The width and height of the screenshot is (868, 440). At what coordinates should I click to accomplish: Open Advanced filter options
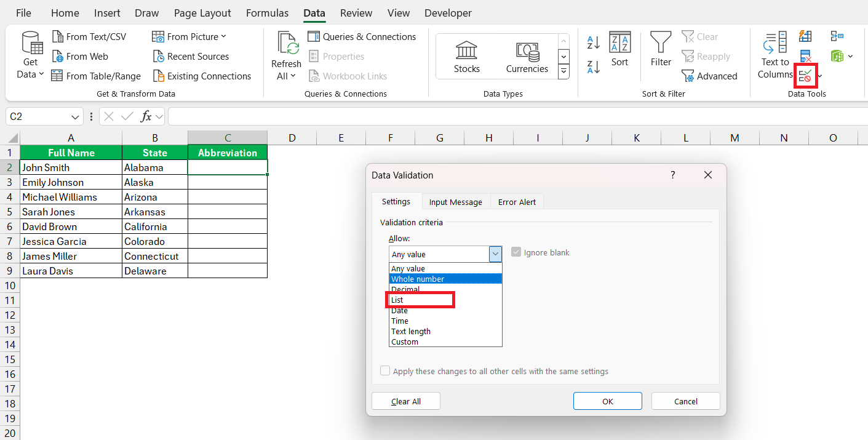click(709, 76)
